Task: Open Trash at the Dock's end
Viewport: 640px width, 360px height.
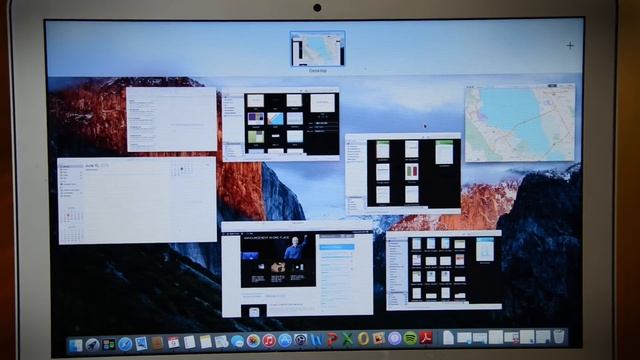Action: [559, 337]
